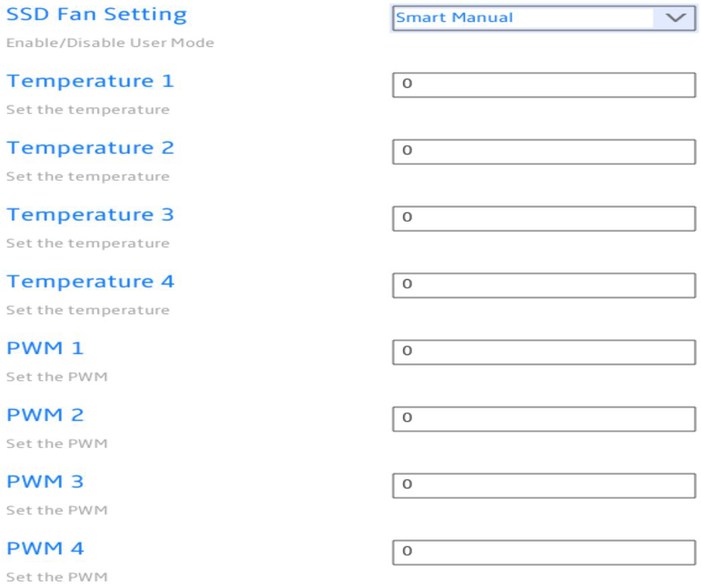The height and width of the screenshot is (588, 701).
Task: Select the Temperature 1 label
Action: 90,81
